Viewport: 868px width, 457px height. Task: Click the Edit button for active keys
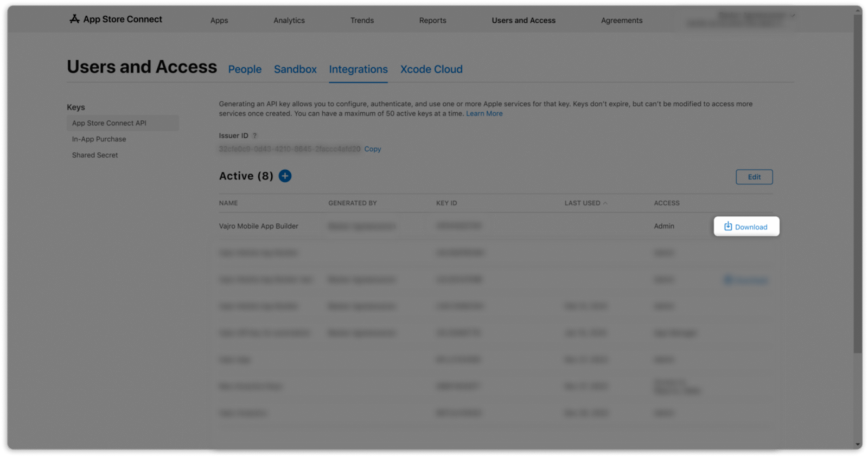click(x=754, y=177)
